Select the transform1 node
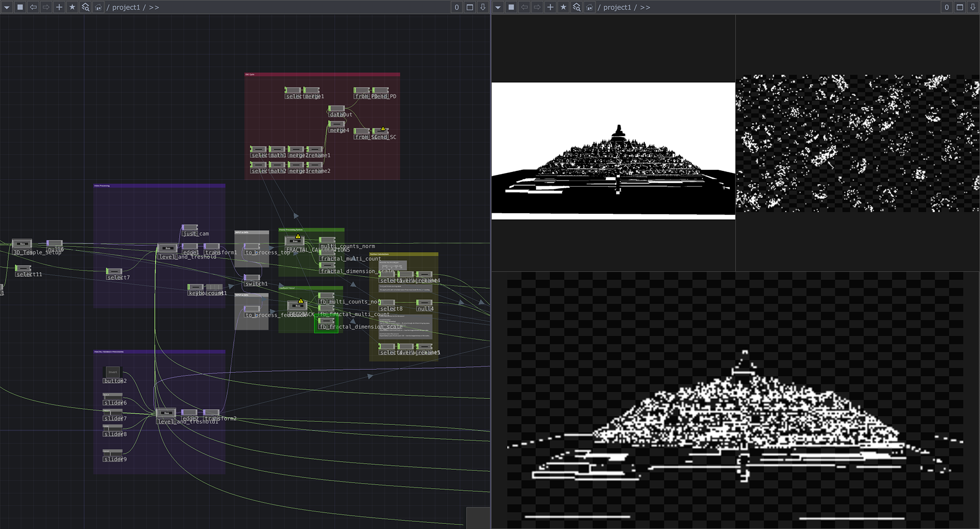Viewport: 980px width, 529px height. tap(211, 246)
